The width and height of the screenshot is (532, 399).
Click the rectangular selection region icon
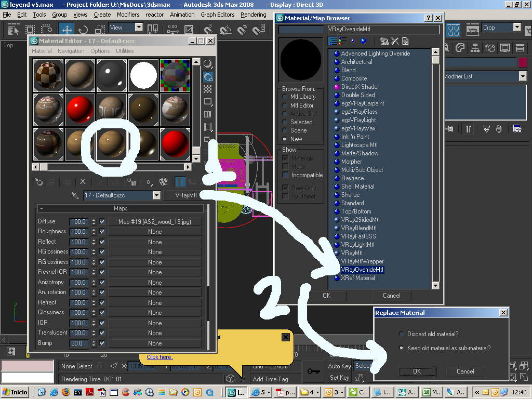pyautogui.click(x=30, y=30)
